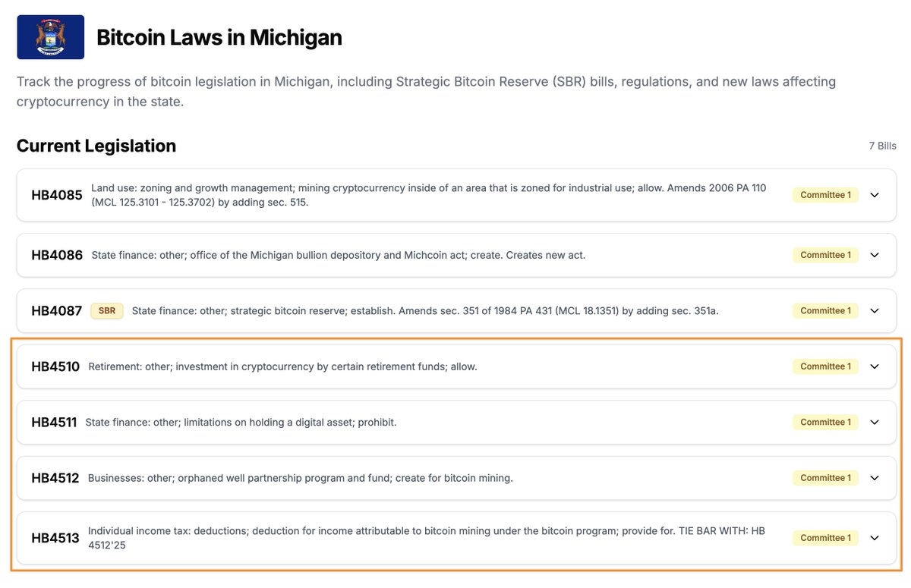Click the SBR badge on HB4087
This screenshot has height=588, width=911.
pos(107,310)
